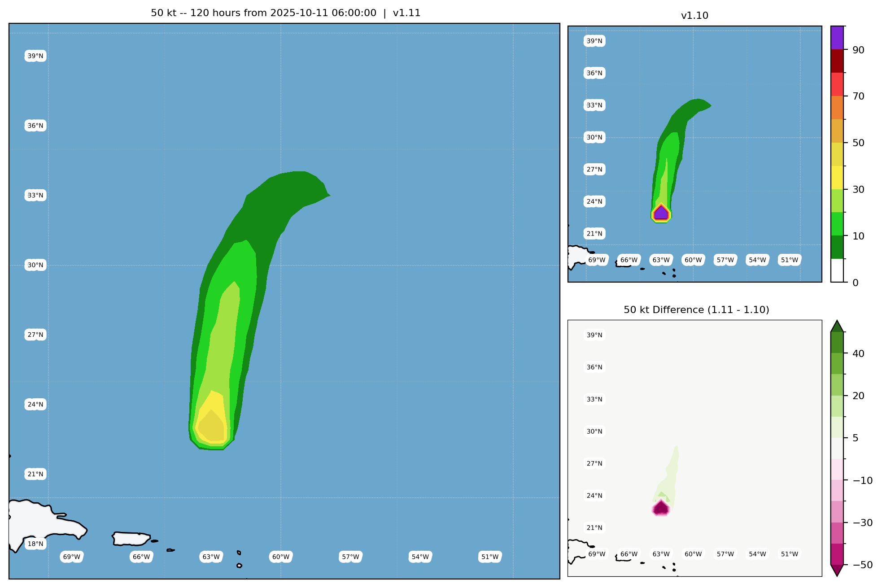Click the orange colorbar segment near 70
The width and height of the screenshot is (882, 588).
pos(837,108)
